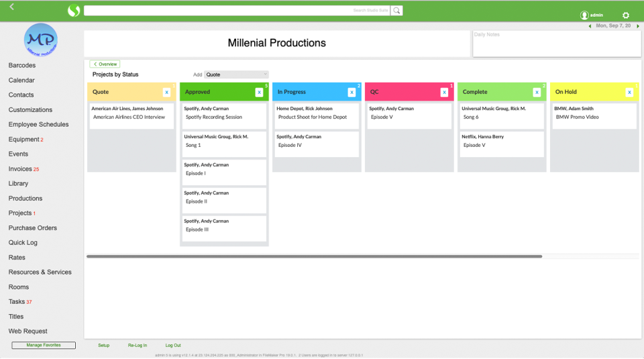Open the Netflix Episode V card
The height and width of the screenshot is (359, 644).
(x=502, y=144)
